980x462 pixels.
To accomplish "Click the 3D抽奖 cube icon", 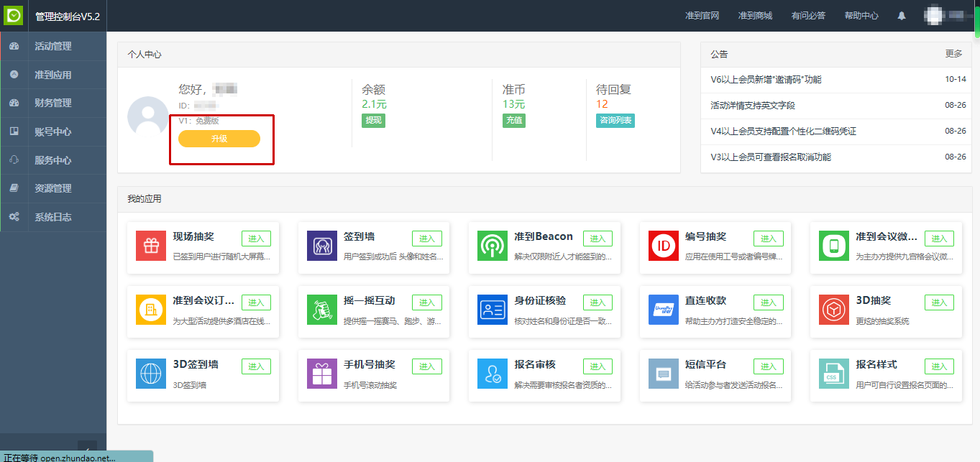I will [x=834, y=310].
